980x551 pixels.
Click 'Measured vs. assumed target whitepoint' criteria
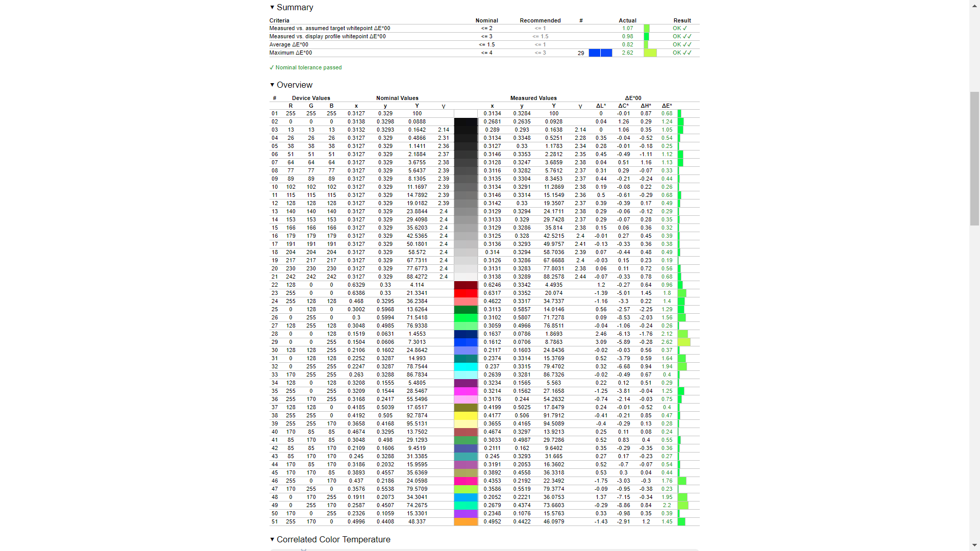point(330,29)
